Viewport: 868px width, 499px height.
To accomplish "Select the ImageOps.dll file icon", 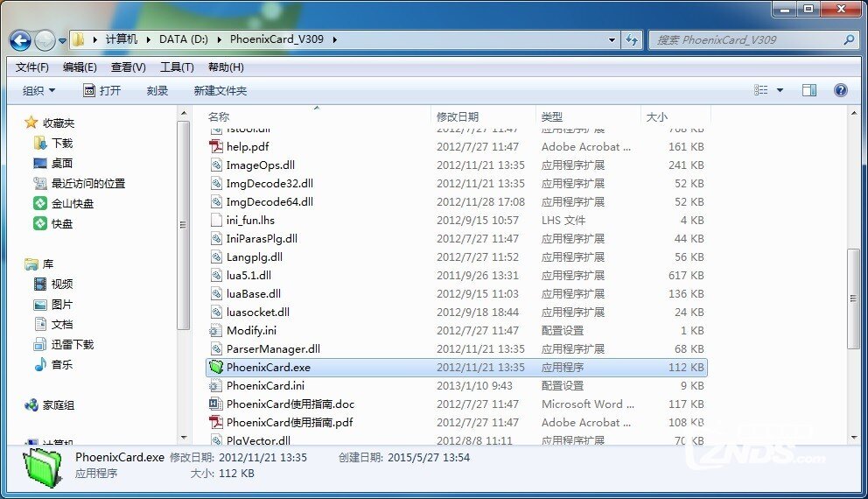I will point(216,165).
